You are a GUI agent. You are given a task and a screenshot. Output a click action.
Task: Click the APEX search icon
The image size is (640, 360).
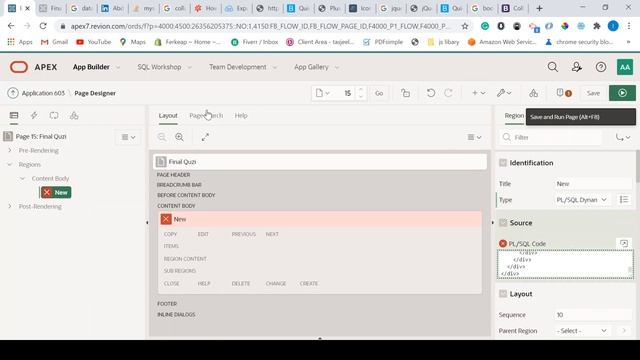[553, 67]
